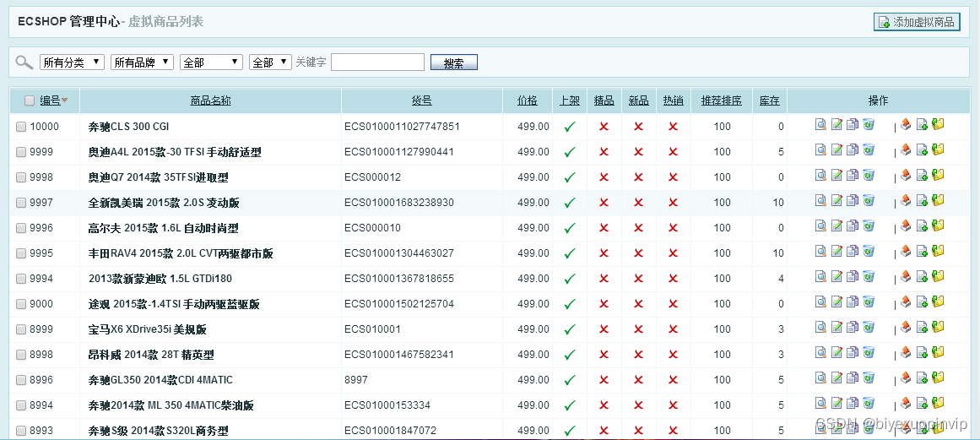Send product 9999 奥迪A4L to the recycle bin
Screen dimensions: 980x440
869,149
